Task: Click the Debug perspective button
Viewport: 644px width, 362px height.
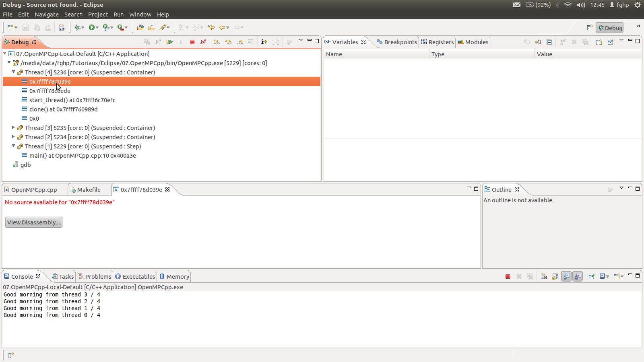Action: [x=610, y=28]
